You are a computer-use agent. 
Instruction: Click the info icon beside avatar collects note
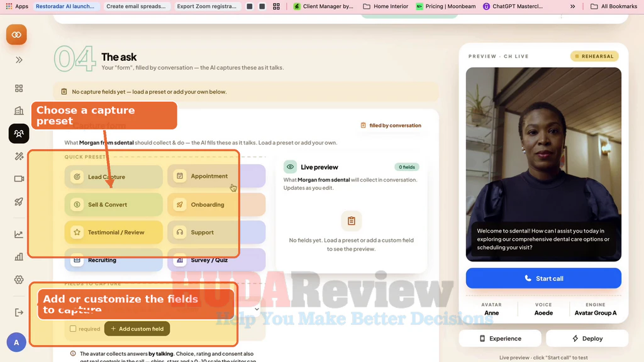(73, 353)
